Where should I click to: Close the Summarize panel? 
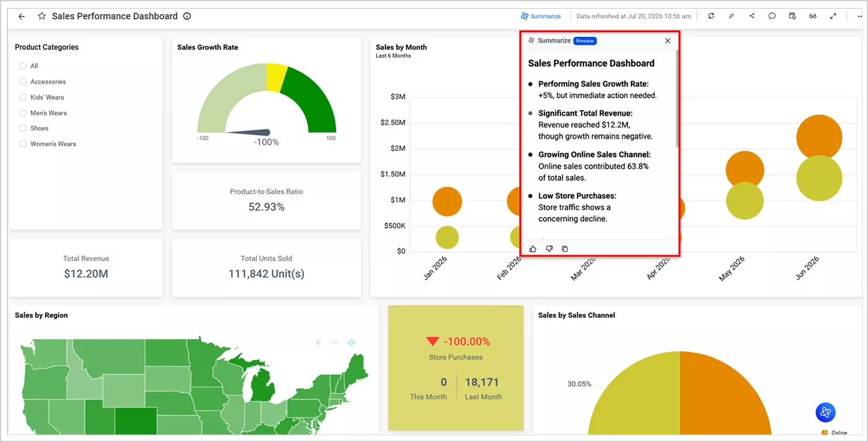[x=667, y=41]
